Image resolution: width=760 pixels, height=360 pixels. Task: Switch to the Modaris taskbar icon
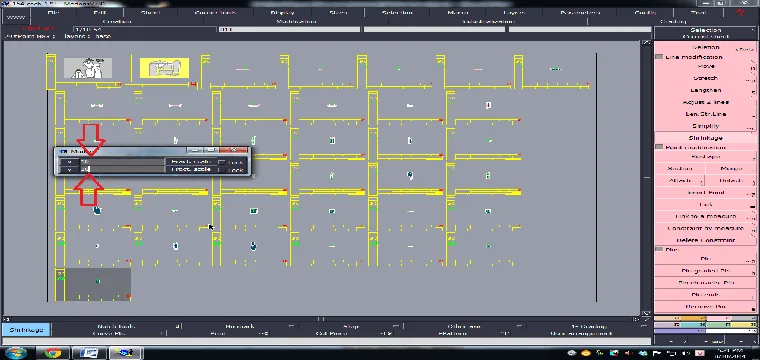coord(125,352)
